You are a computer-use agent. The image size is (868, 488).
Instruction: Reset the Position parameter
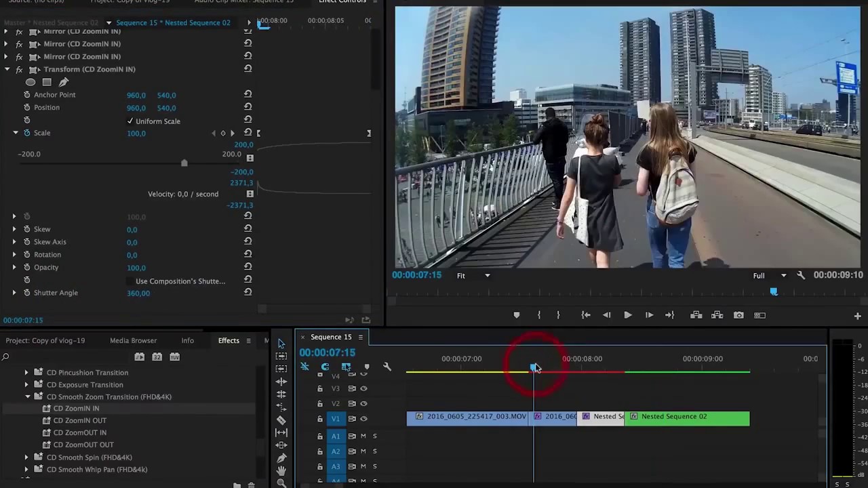(248, 107)
